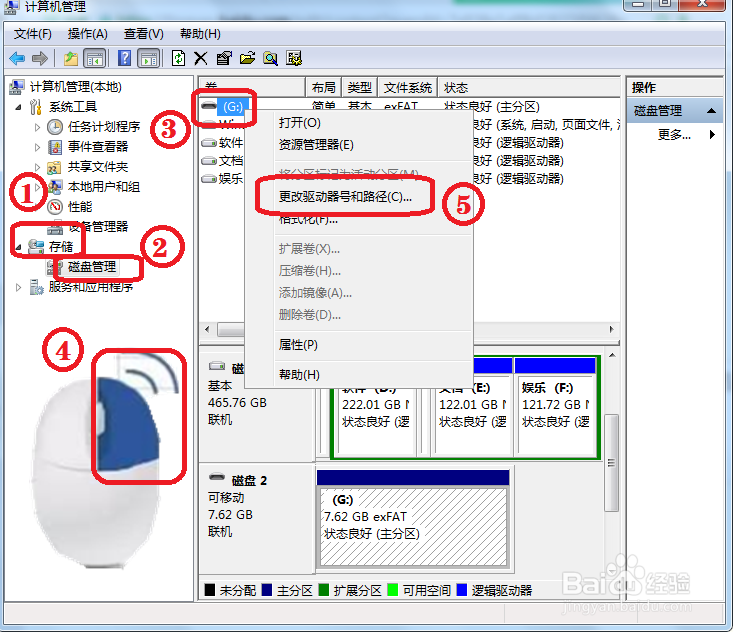733x632 pixels.
Task: Click the blue Help question mark icon
Action: pos(124,58)
